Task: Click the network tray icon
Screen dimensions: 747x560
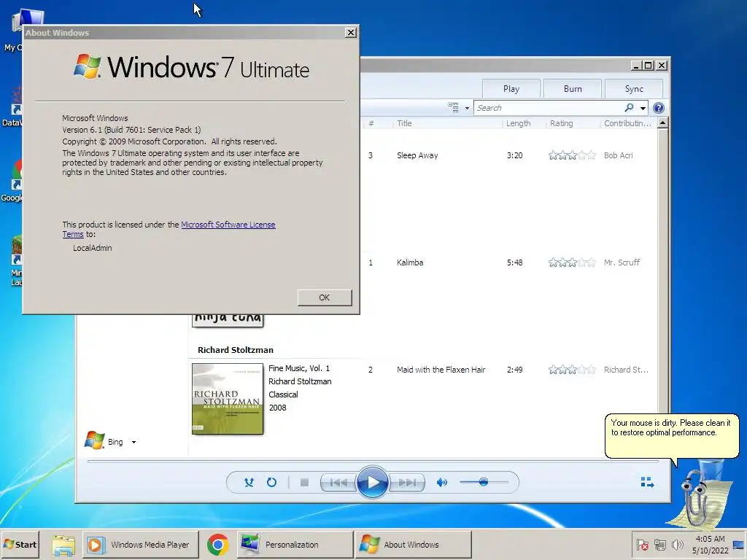Action: coord(659,545)
